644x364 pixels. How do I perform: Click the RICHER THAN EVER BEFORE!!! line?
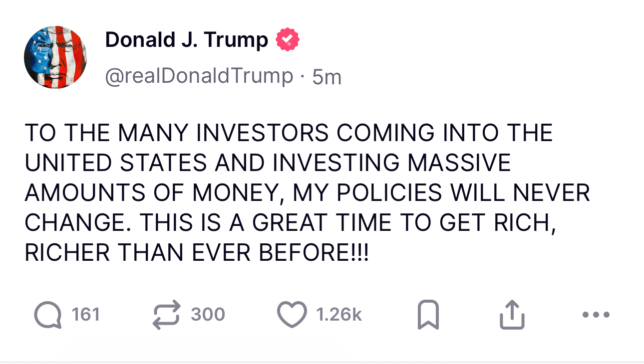[197, 253]
